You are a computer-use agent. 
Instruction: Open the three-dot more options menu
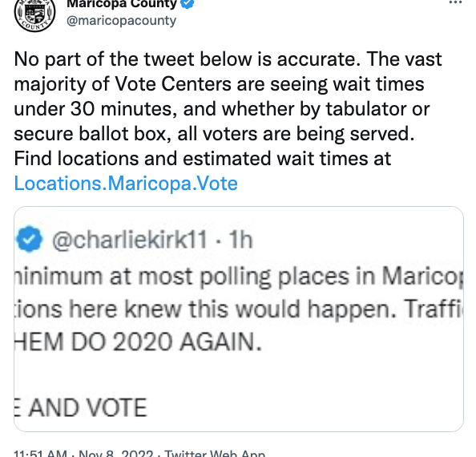click(455, 2)
